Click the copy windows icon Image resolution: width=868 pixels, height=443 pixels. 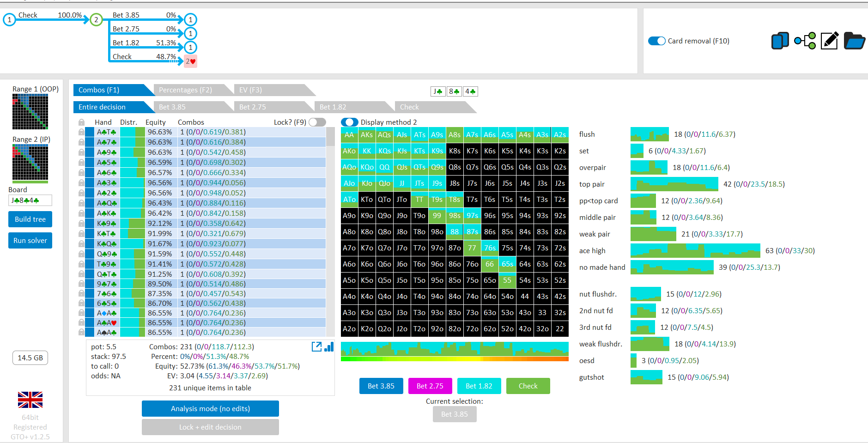(x=780, y=41)
